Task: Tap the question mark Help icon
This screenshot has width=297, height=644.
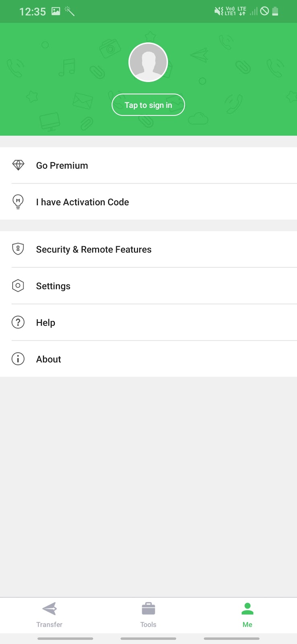Action: [18, 322]
